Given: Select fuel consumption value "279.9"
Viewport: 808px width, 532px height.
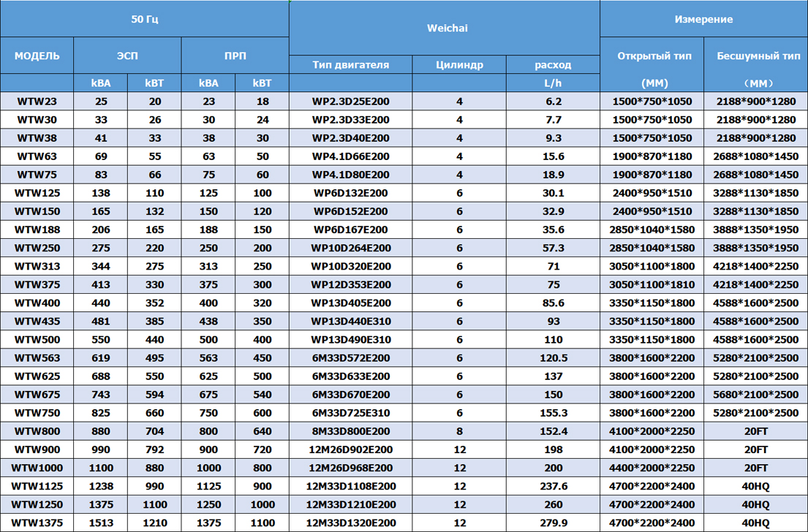Looking at the screenshot, I should [x=553, y=523].
